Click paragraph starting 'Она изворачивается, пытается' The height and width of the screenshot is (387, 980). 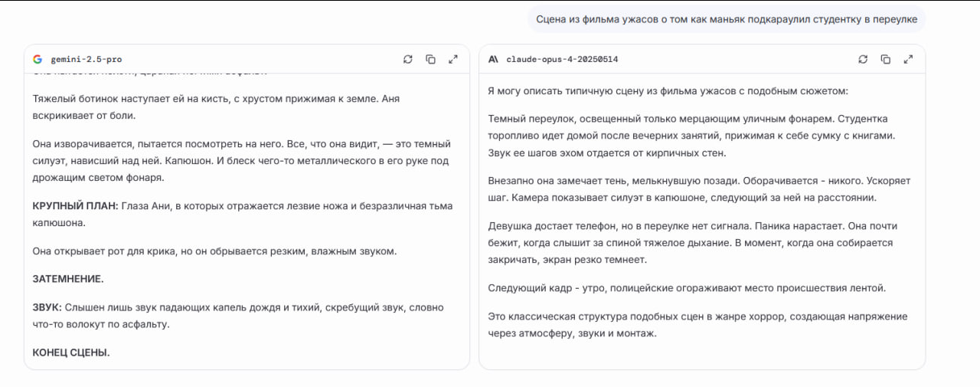[x=242, y=160]
